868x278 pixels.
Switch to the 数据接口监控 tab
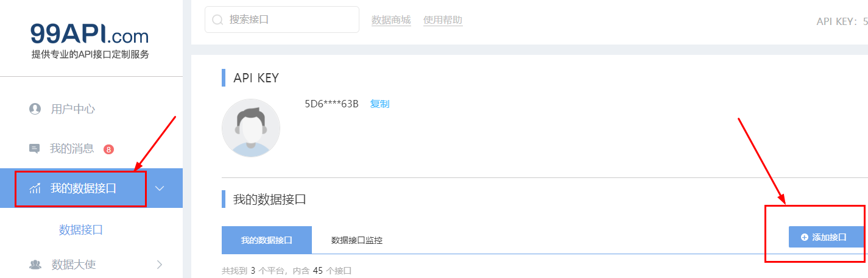[x=357, y=240]
